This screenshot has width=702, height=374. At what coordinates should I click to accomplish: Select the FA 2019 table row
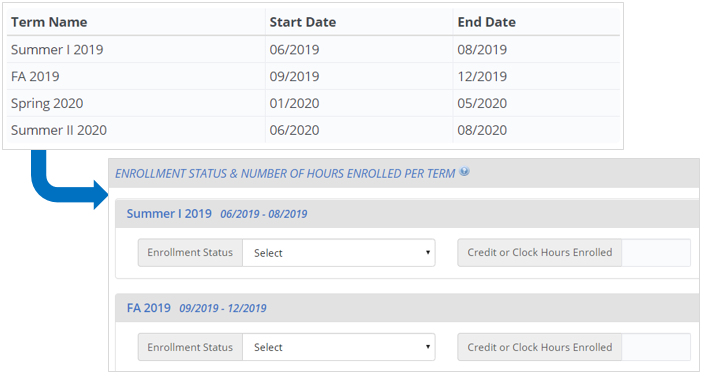313,76
